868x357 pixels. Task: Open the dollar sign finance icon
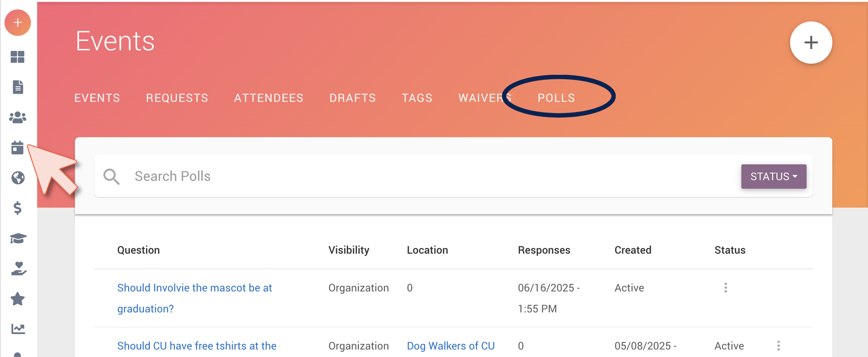pyautogui.click(x=17, y=208)
